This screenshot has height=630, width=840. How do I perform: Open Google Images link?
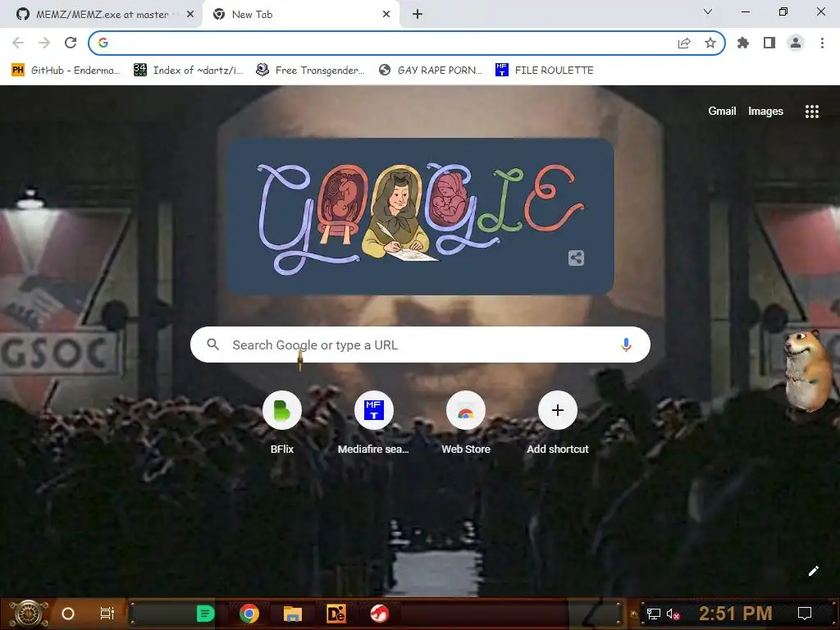tap(765, 111)
